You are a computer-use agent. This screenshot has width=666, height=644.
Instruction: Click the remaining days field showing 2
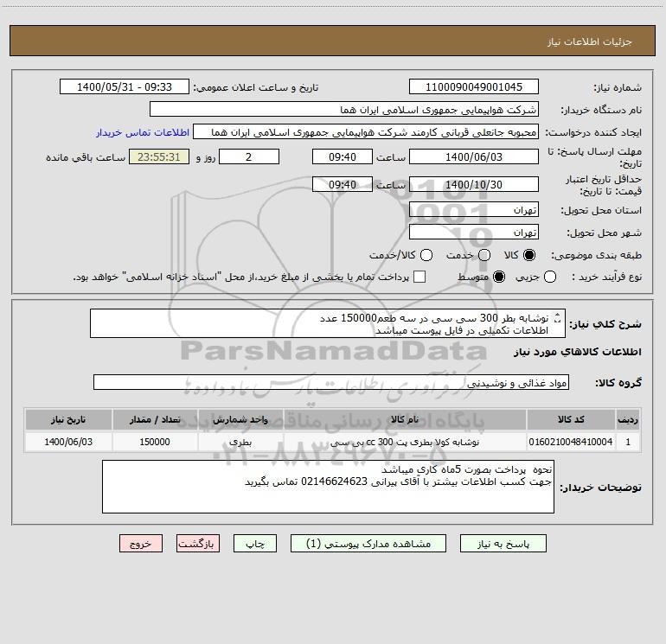[249, 156]
